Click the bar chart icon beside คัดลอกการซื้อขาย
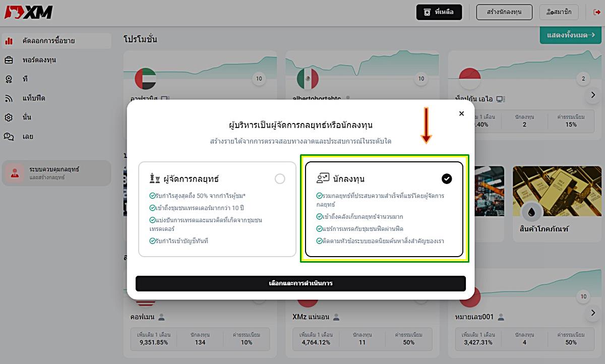Image resolution: width=605 pixels, height=364 pixels. click(x=9, y=41)
